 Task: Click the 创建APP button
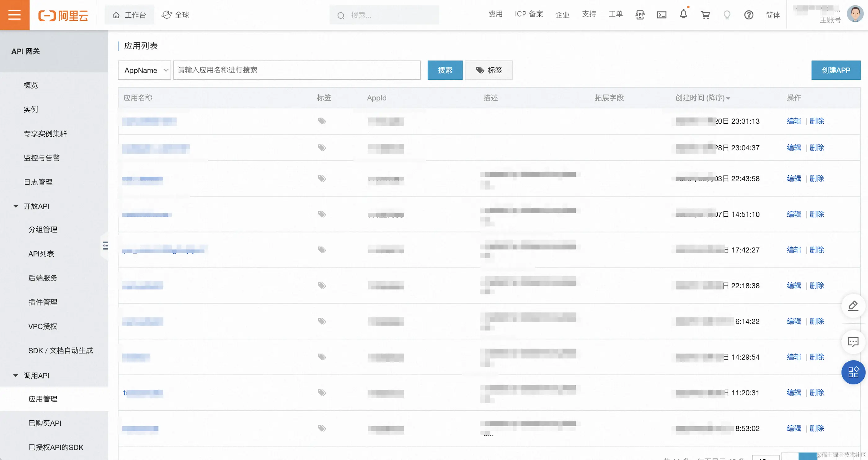tap(836, 70)
